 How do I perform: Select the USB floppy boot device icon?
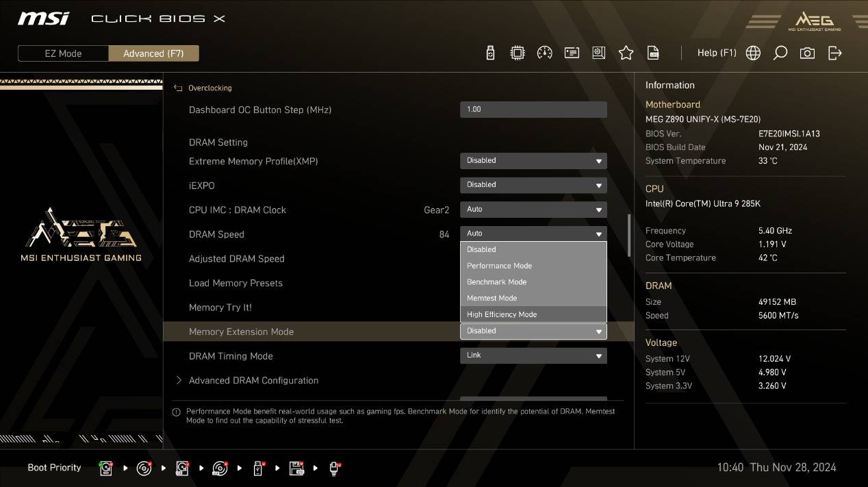pyautogui.click(x=296, y=469)
